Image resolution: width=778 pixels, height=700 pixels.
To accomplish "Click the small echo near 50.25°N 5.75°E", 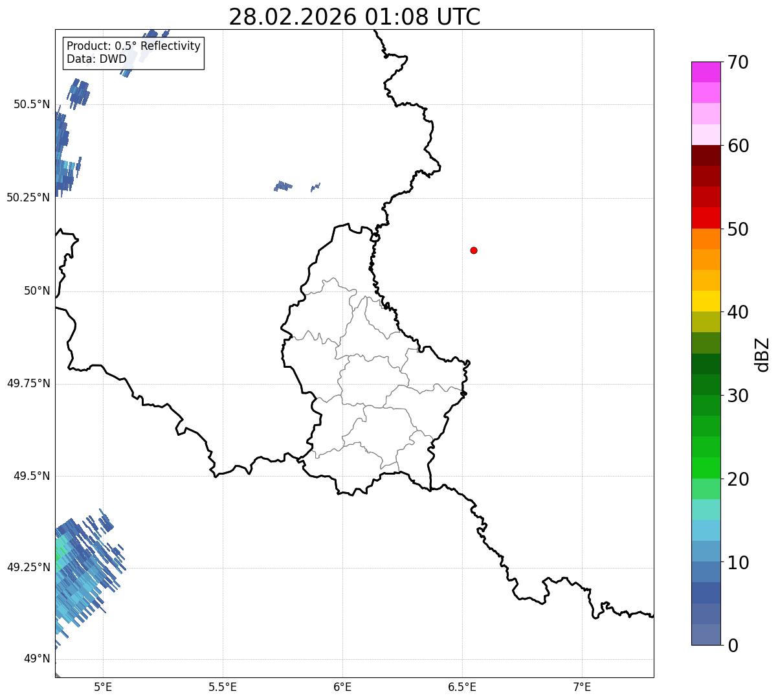I will click(x=283, y=186).
